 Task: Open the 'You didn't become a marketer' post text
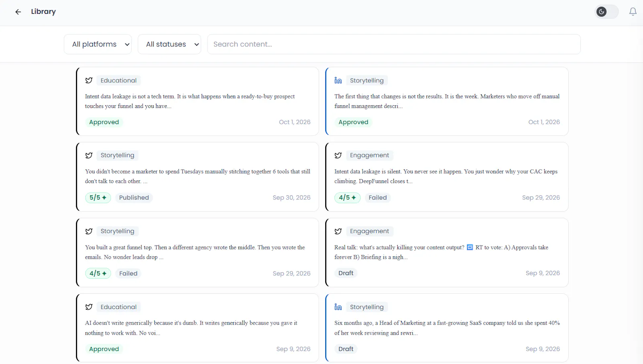coord(198,176)
